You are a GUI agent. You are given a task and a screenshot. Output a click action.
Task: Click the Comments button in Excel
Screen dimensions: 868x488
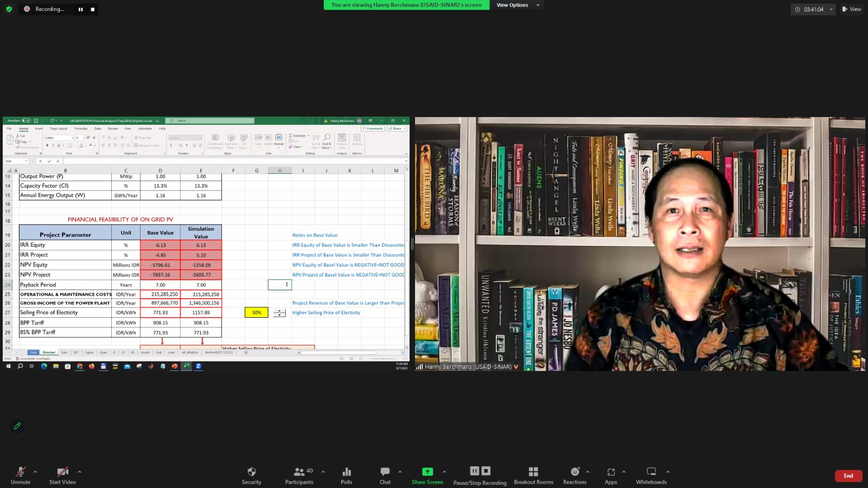[373, 129]
